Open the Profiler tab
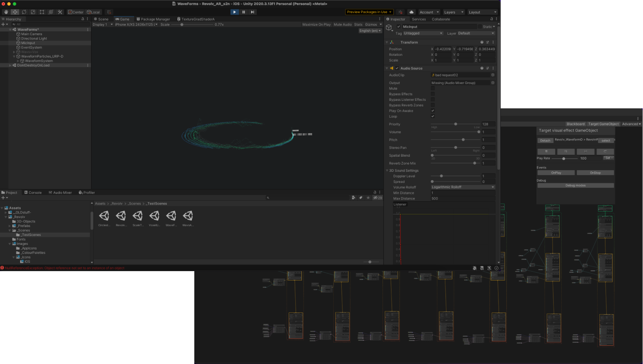643x364 pixels. (87, 192)
